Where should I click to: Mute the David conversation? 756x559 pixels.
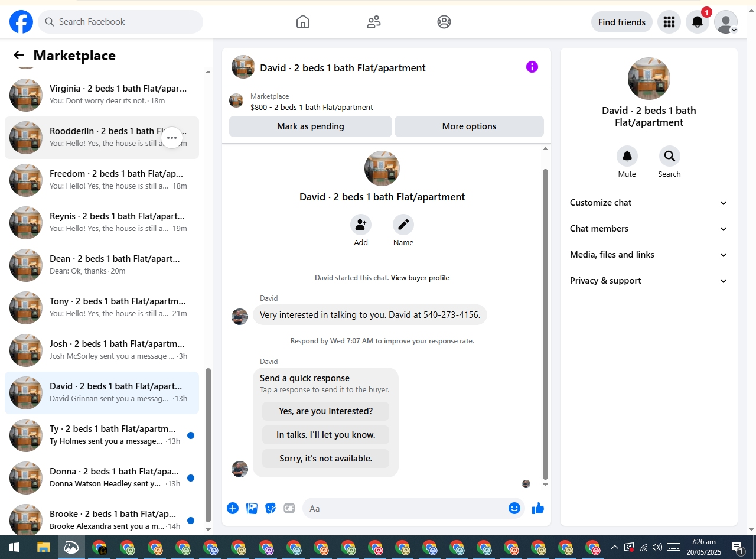[x=627, y=156]
